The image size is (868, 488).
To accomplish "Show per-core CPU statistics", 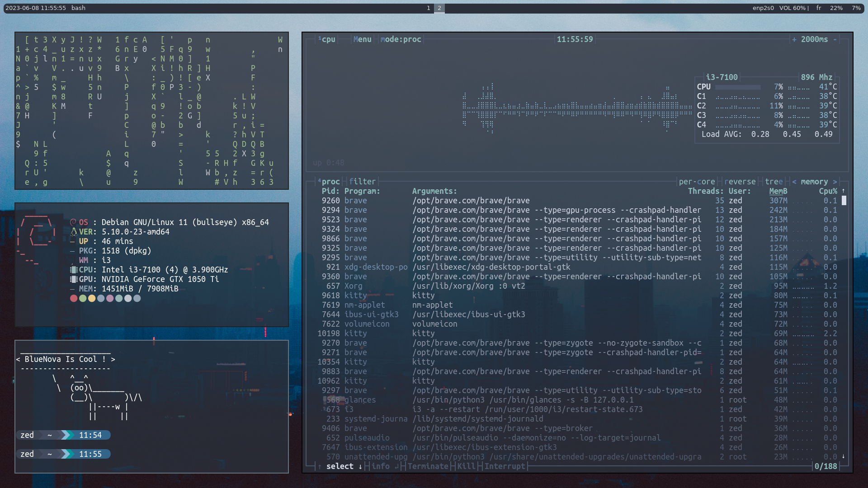I will pyautogui.click(x=697, y=181).
